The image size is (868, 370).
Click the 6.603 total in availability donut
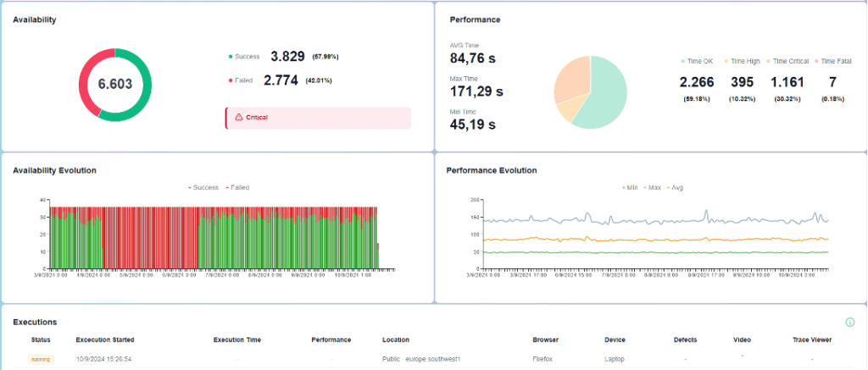[115, 85]
